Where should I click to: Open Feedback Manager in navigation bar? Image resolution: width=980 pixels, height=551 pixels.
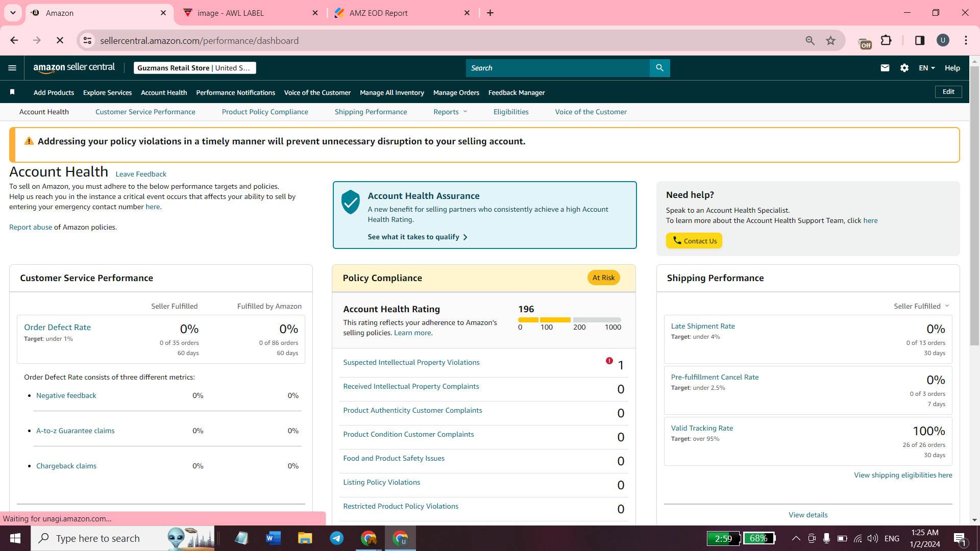point(517,92)
